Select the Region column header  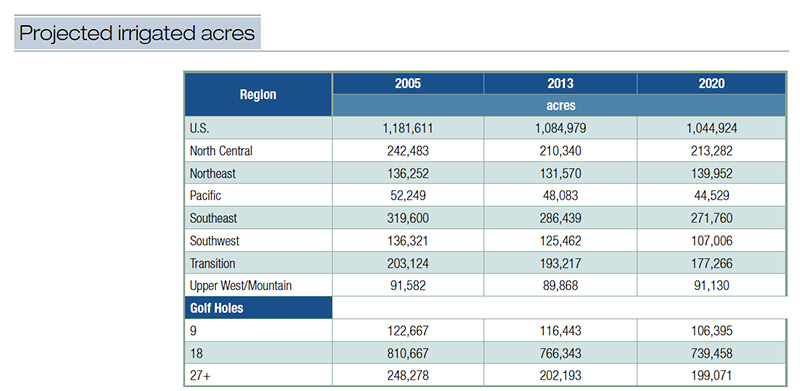click(x=258, y=94)
